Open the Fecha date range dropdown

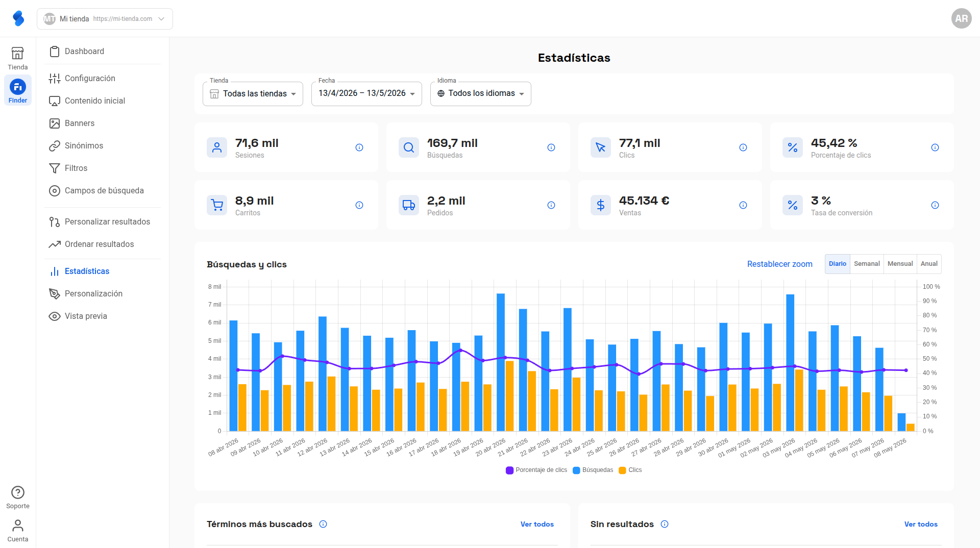[x=366, y=94]
